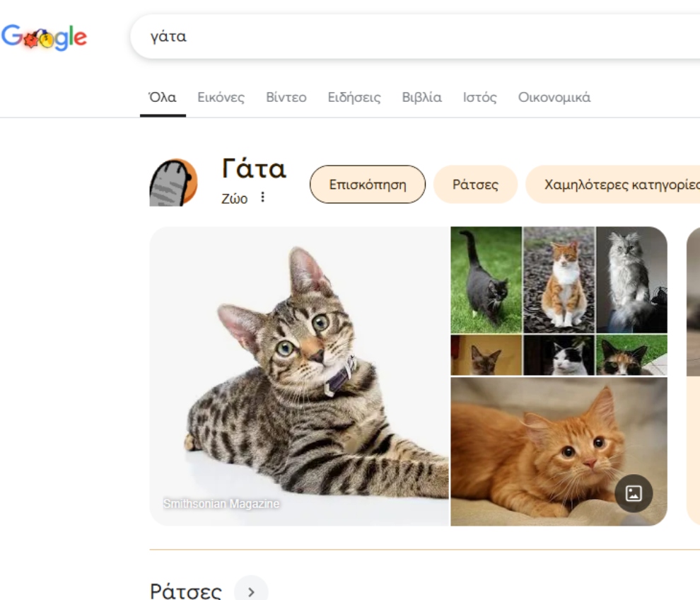Go to the Ειδήσεις tab

point(354,98)
